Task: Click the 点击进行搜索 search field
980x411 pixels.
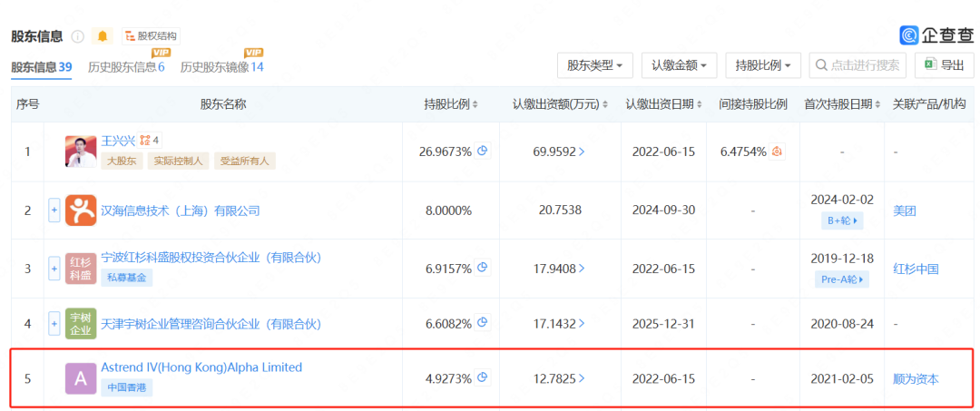Action: coord(857,65)
